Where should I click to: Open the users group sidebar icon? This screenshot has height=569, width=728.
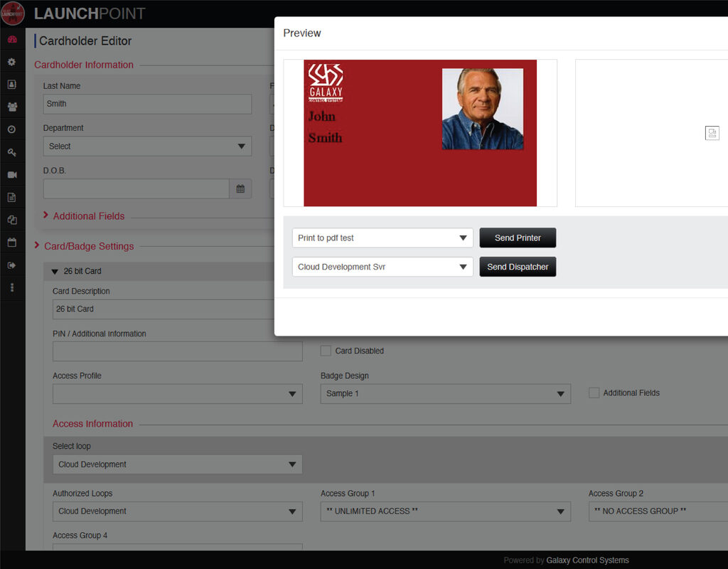(x=11, y=107)
